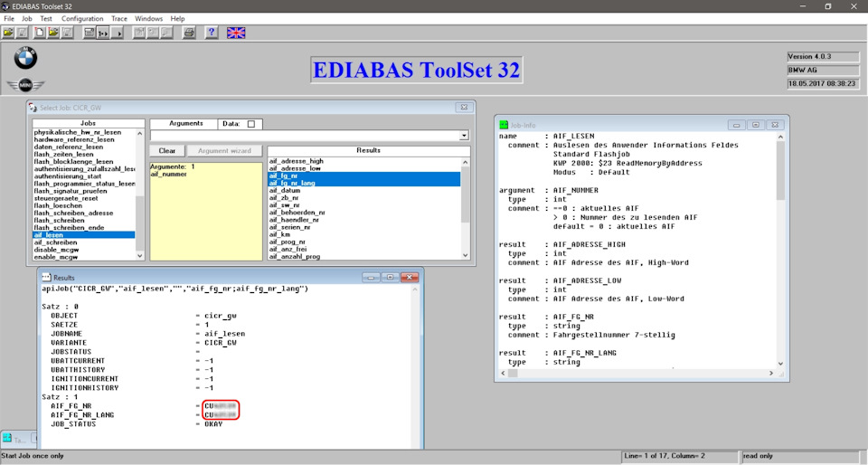Minimize the Results output window
This screenshot has height=465, width=868.
coord(371,278)
